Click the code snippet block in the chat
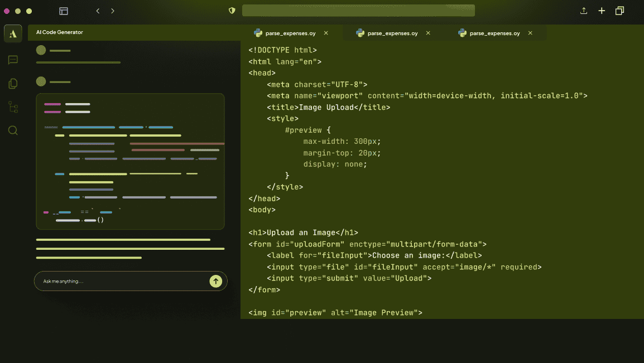Image resolution: width=644 pixels, height=363 pixels. coord(130,161)
